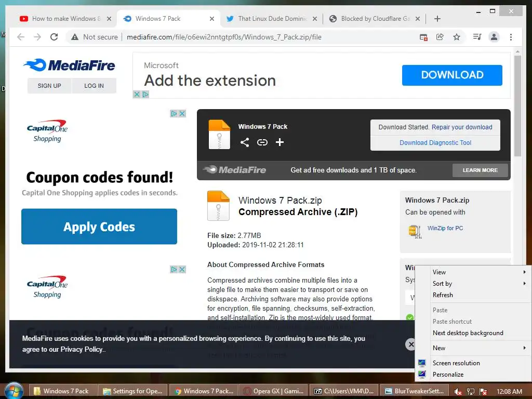Open Screen resolution from context menu
The width and height of the screenshot is (532, 399).
click(x=474, y=363)
